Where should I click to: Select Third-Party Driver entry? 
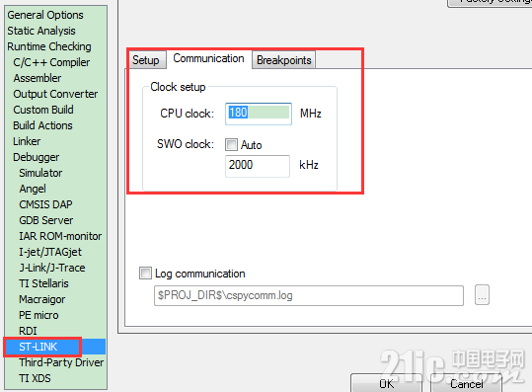tap(61, 362)
